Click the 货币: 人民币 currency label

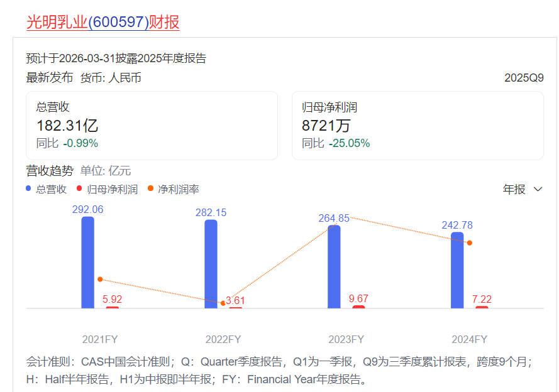point(111,78)
